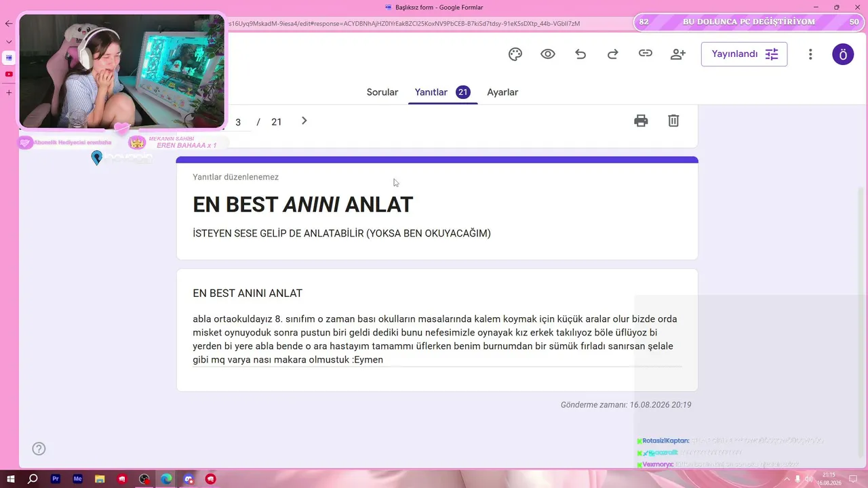The image size is (868, 488).
Task: Open the three-dot more options menu
Action: [810, 54]
